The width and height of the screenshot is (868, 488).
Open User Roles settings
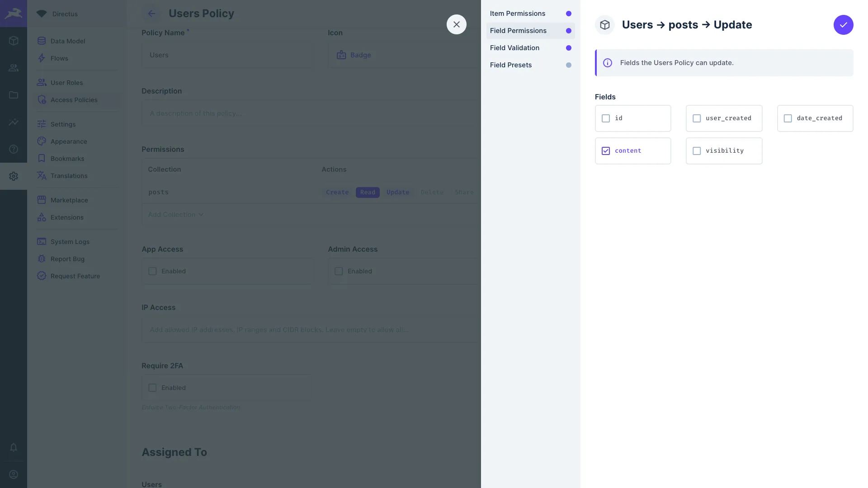66,83
